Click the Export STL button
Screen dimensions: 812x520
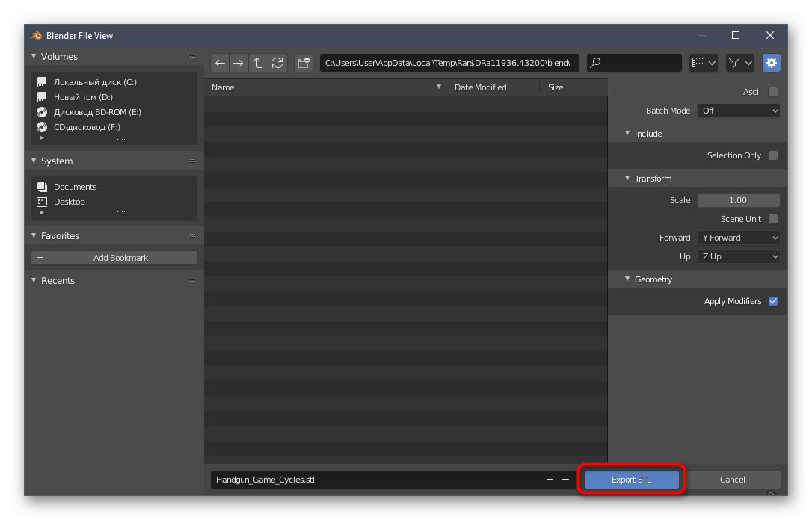click(x=631, y=480)
